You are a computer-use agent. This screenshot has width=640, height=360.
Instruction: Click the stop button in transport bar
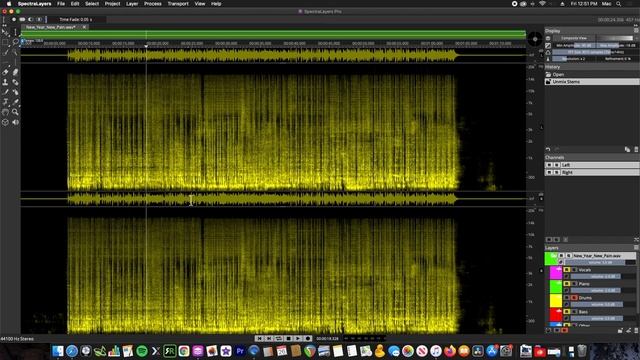289,338
